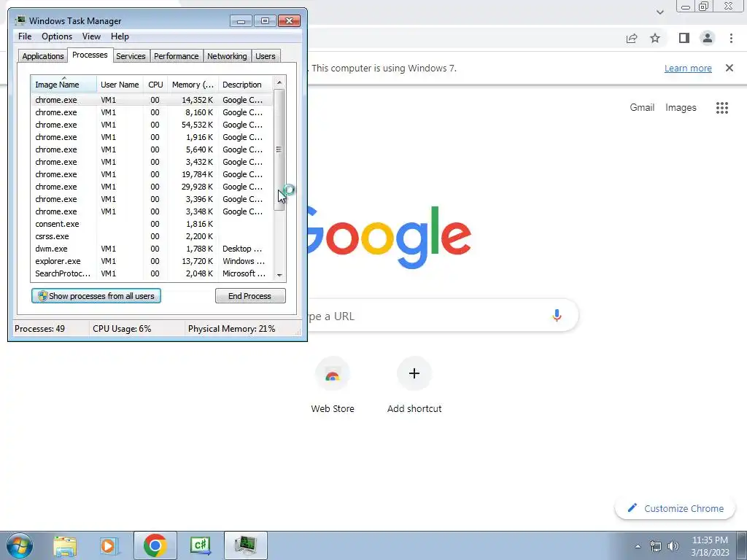Select chrome.exe using 54,532 K
This screenshot has width=747, height=560.
(x=152, y=125)
